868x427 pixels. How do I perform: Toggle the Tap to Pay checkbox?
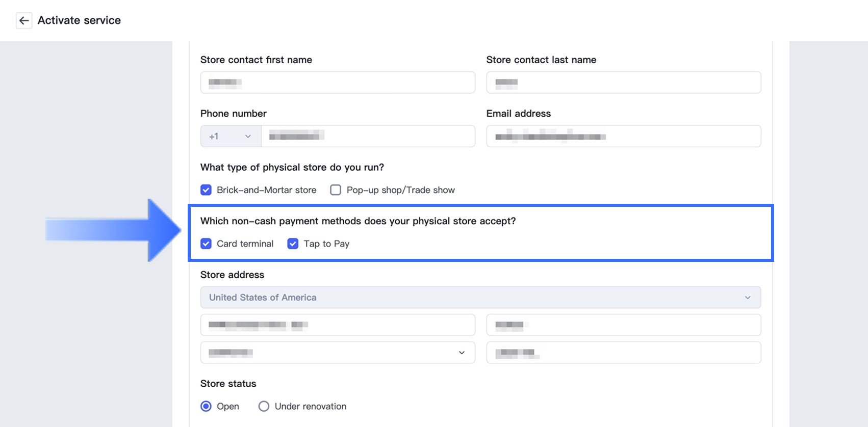tap(293, 244)
